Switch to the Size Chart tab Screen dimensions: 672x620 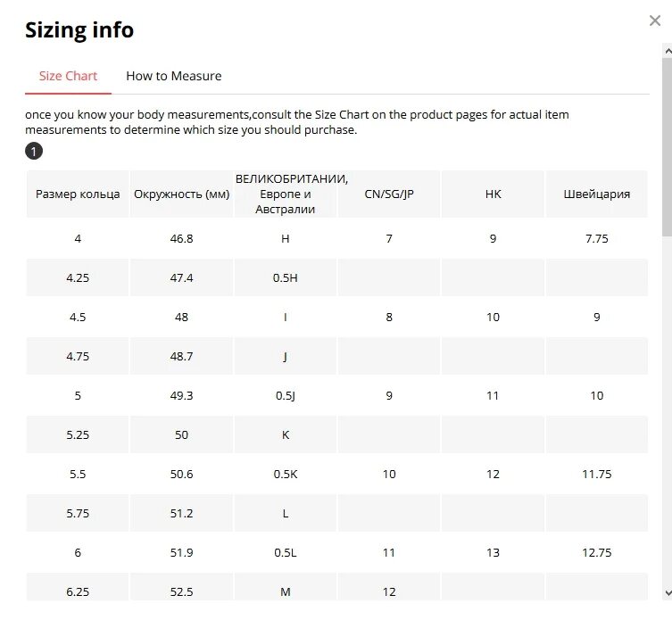(x=68, y=76)
